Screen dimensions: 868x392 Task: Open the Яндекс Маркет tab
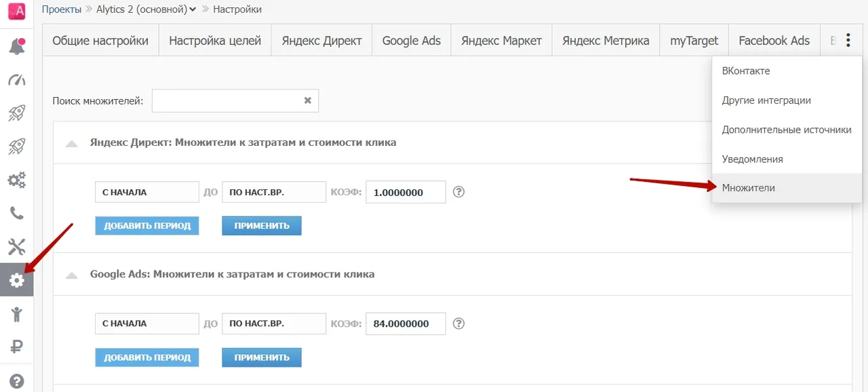(x=502, y=41)
